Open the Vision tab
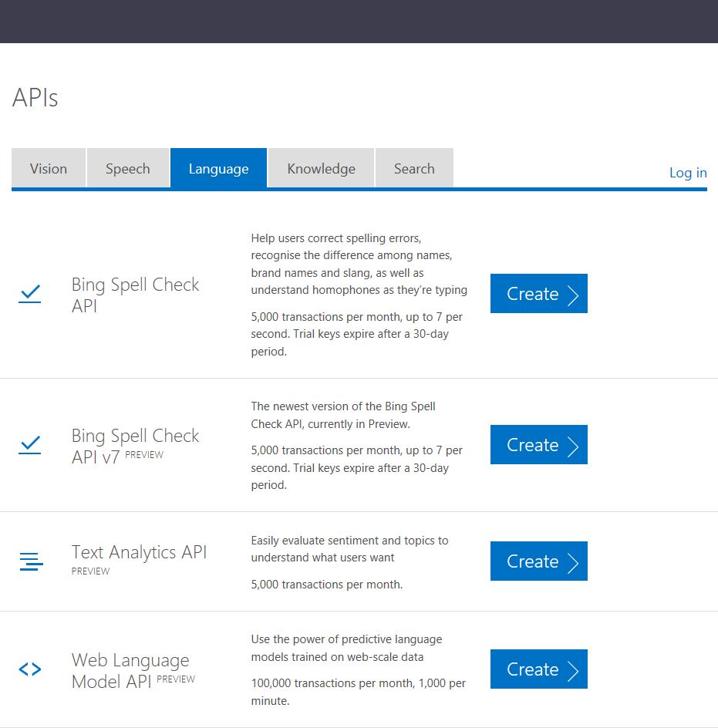This screenshot has width=718, height=728. 49,168
